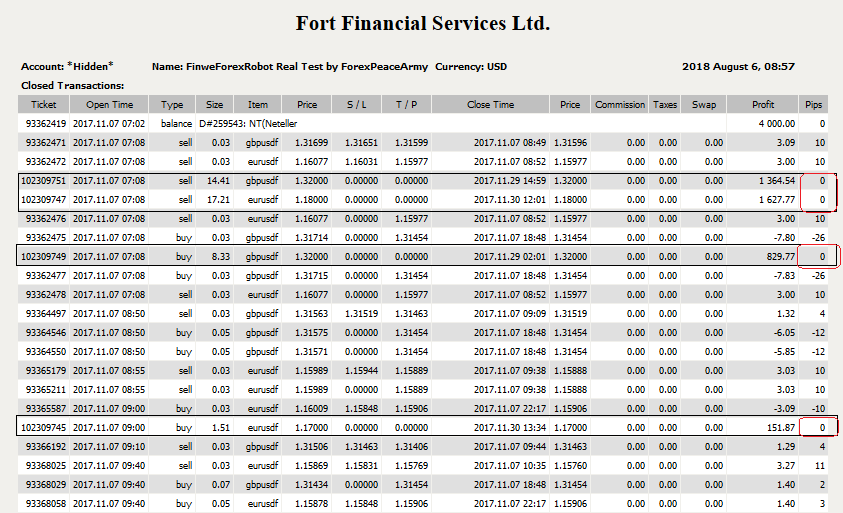Select ticket number 93362471
The width and height of the screenshot is (843, 513).
46,142
